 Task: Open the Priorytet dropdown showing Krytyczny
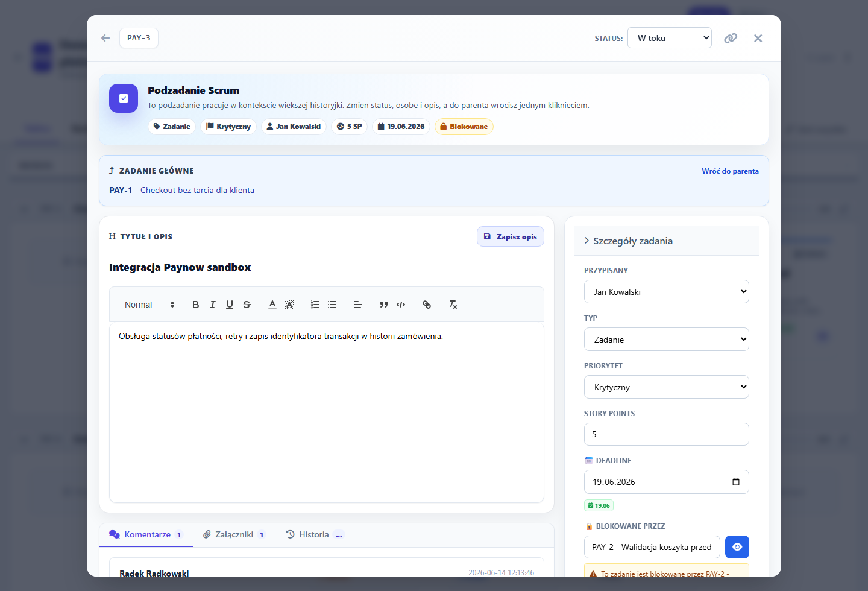[x=666, y=387]
